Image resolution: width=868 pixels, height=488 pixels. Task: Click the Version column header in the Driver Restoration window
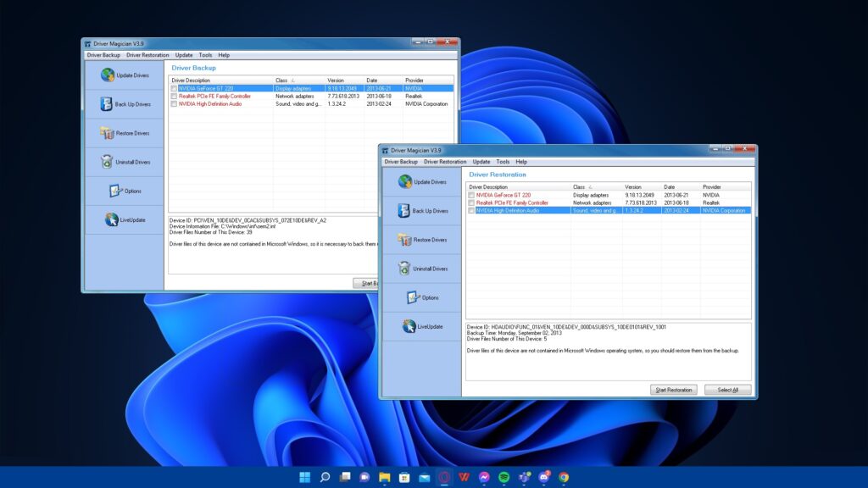click(x=642, y=187)
